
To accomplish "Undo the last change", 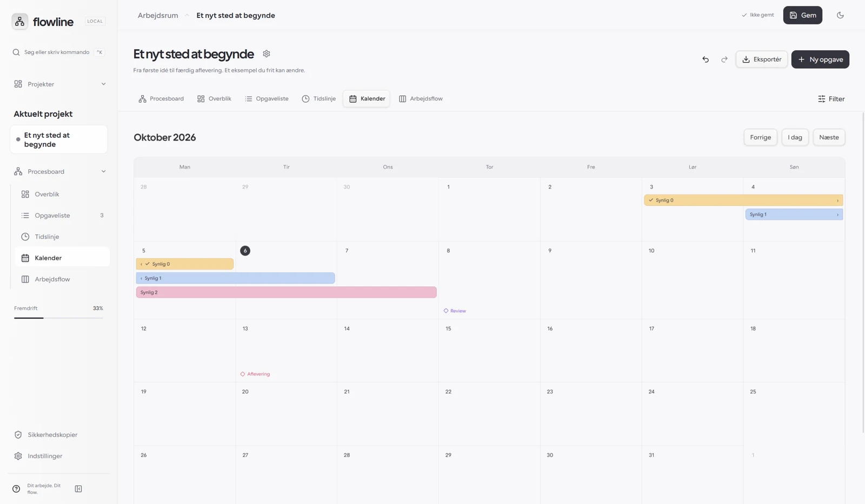I will 706,59.
